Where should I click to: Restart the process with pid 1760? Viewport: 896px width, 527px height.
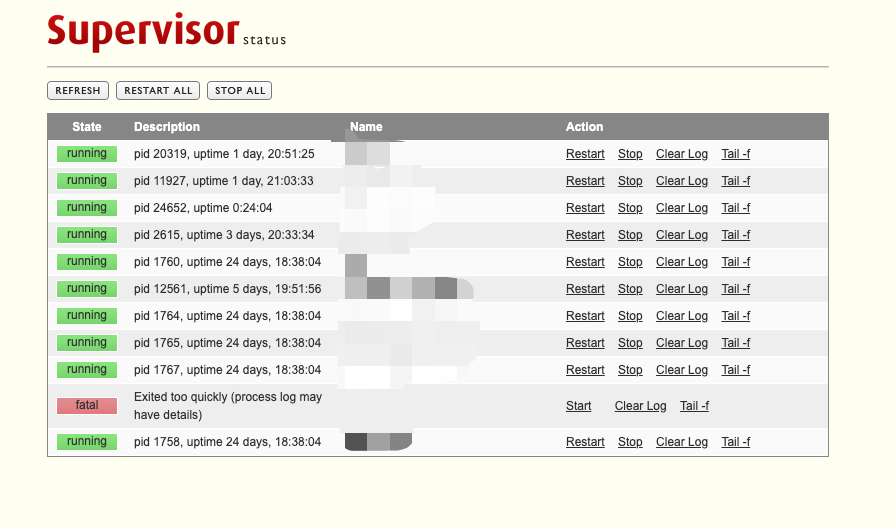click(x=585, y=262)
